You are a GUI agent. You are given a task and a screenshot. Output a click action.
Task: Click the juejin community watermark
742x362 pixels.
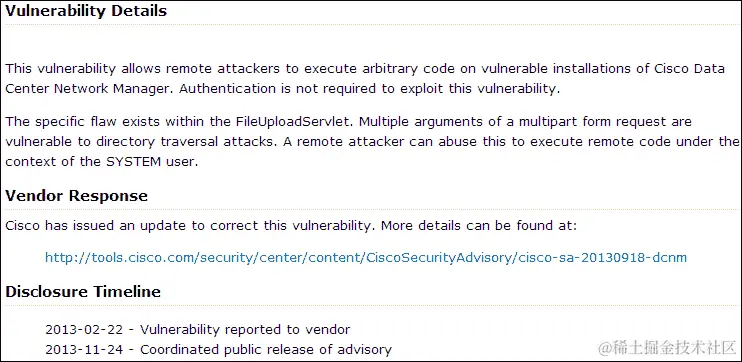click(x=668, y=348)
